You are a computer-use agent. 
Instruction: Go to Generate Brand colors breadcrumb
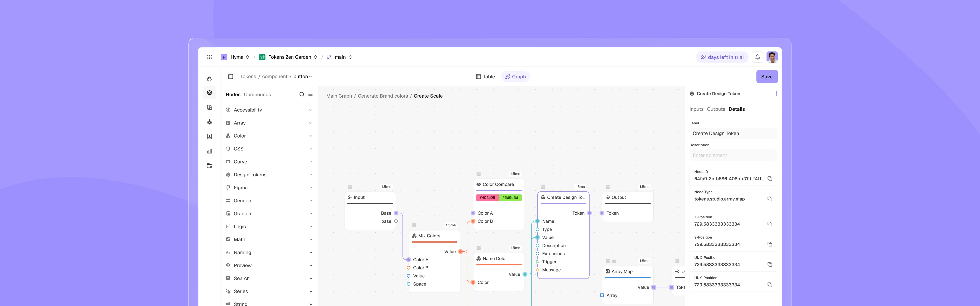tap(382, 96)
